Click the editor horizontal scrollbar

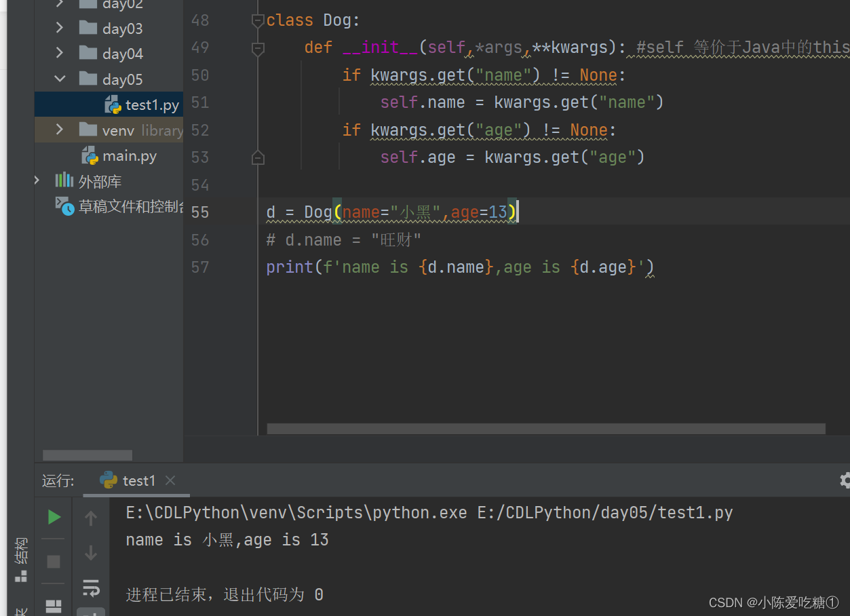point(546,429)
